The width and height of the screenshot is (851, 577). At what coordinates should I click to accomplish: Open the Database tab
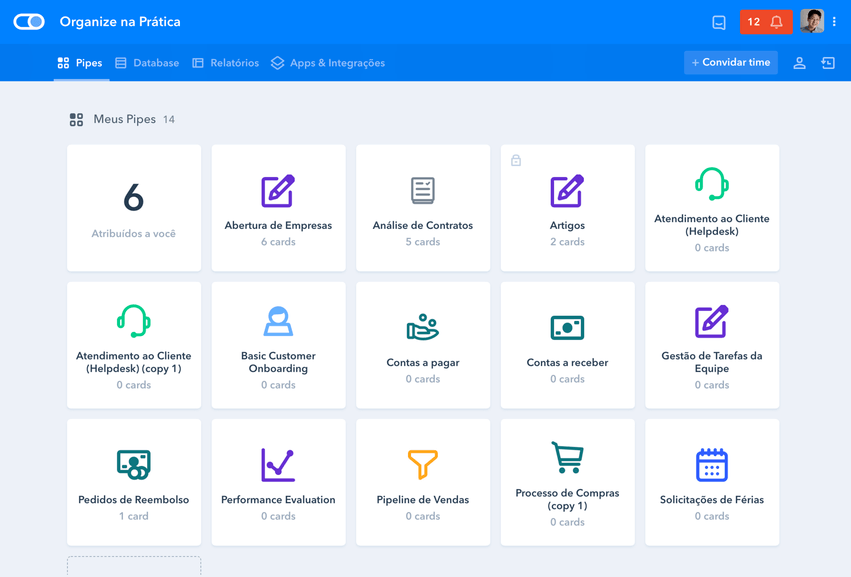(x=147, y=63)
